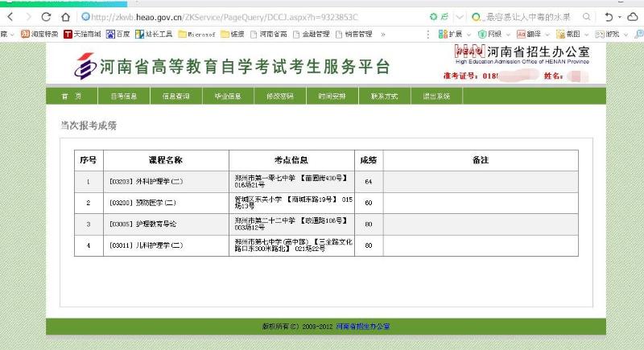This screenshot has width=644, height=350.
Task: Expand the 扩展 dropdown arrow
Action: pos(469,35)
